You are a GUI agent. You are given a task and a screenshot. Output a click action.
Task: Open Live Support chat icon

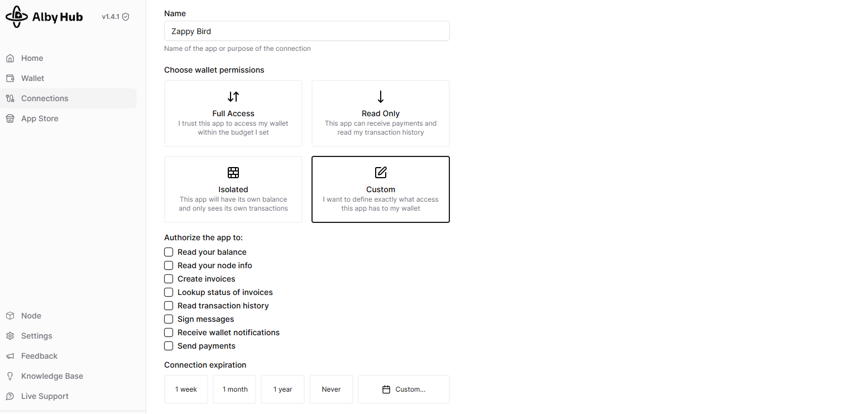click(10, 396)
